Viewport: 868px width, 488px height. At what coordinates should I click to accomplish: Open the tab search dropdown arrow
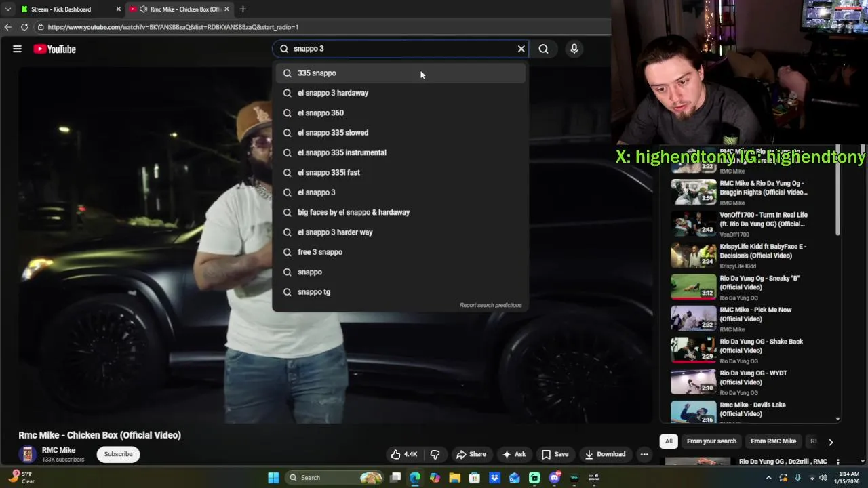(x=7, y=9)
